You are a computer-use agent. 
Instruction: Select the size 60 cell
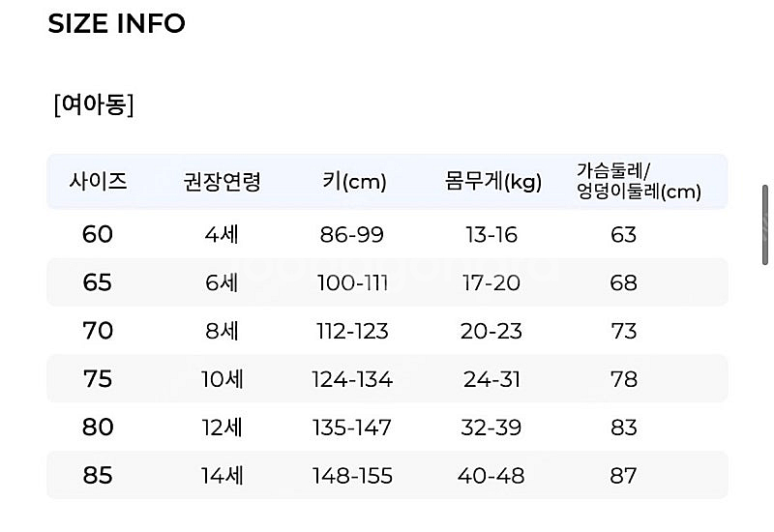click(x=98, y=234)
